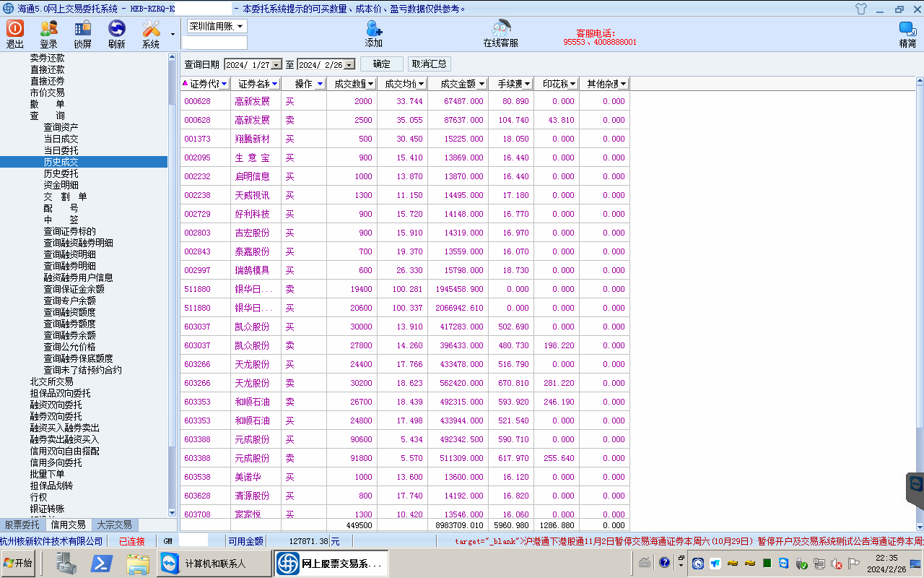924x578 pixels.
Task: Open the 操作 column filter arrow
Action: 320,84
